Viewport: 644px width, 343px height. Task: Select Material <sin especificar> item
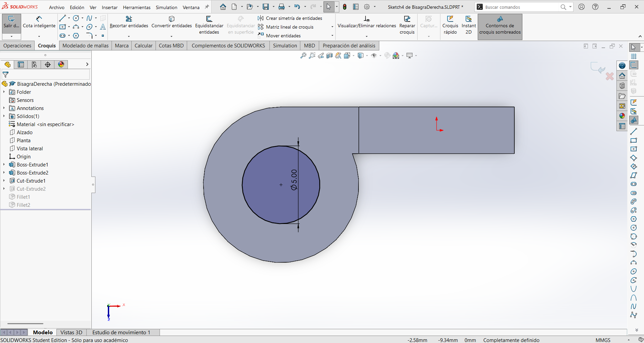click(x=45, y=124)
